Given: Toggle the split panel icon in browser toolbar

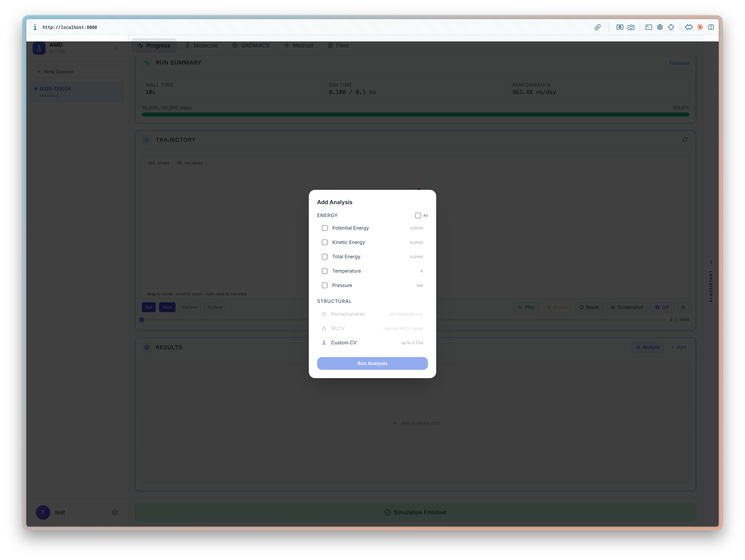Looking at the screenshot, I should tap(711, 27).
